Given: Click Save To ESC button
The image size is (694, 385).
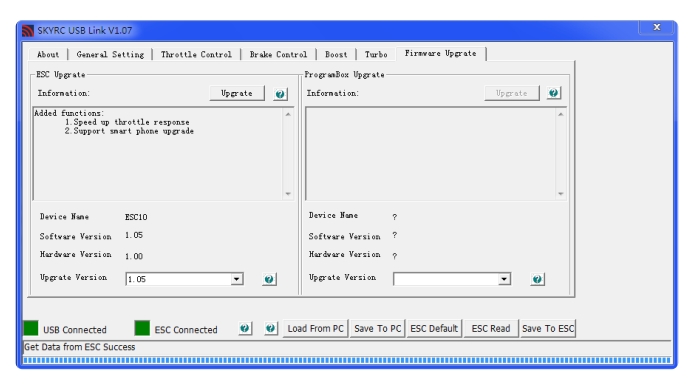Looking at the screenshot, I should (548, 329).
